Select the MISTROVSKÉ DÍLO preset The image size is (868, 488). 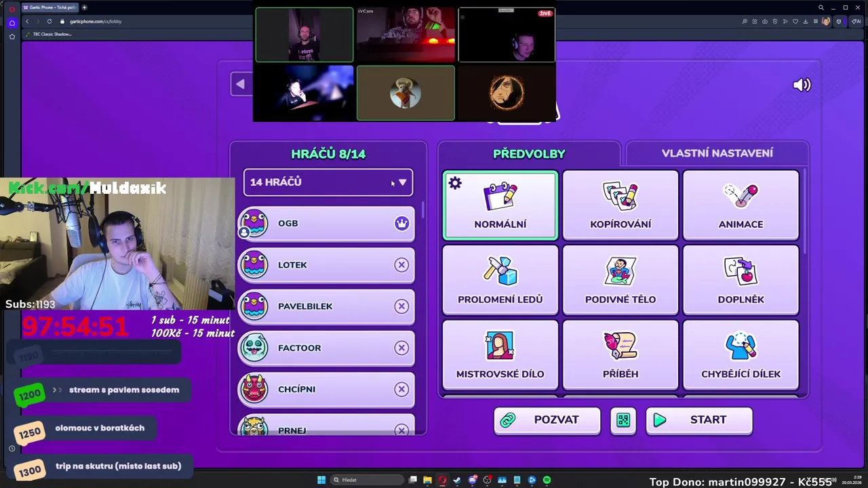tap(500, 354)
